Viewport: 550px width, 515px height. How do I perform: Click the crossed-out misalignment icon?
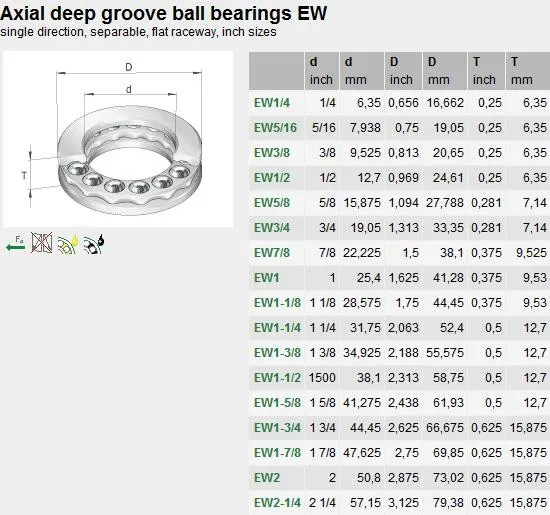click(42, 242)
